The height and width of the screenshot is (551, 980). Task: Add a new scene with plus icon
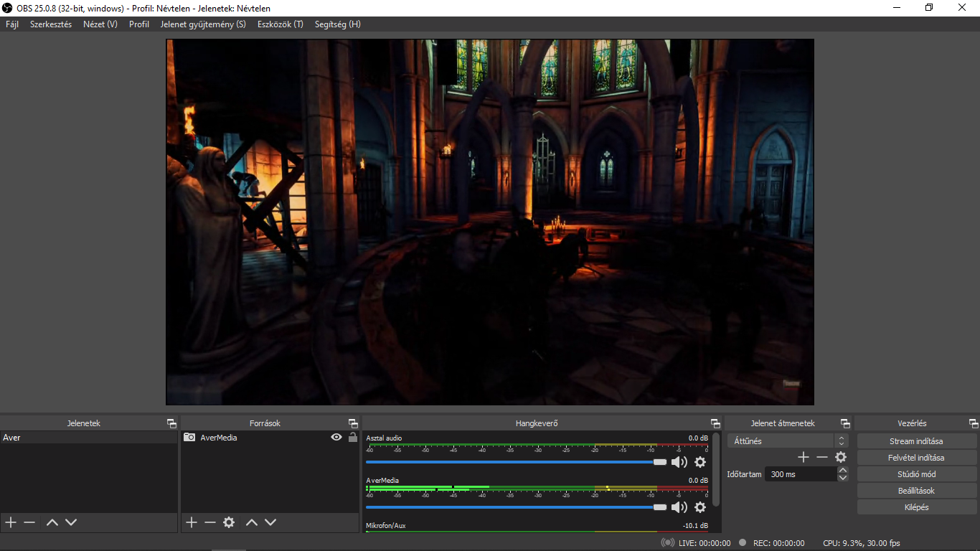point(11,522)
